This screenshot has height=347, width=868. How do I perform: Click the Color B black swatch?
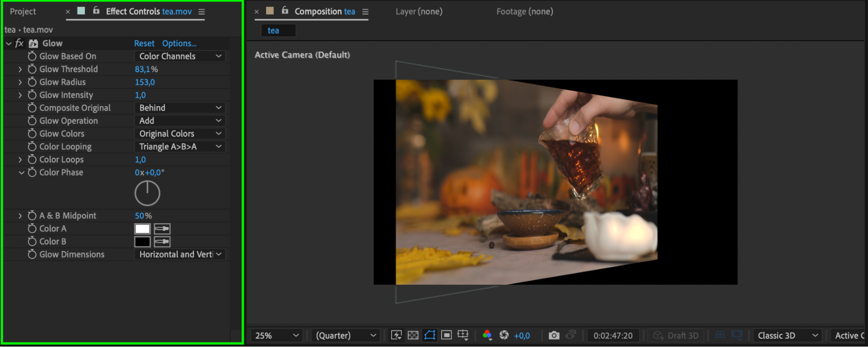point(142,242)
